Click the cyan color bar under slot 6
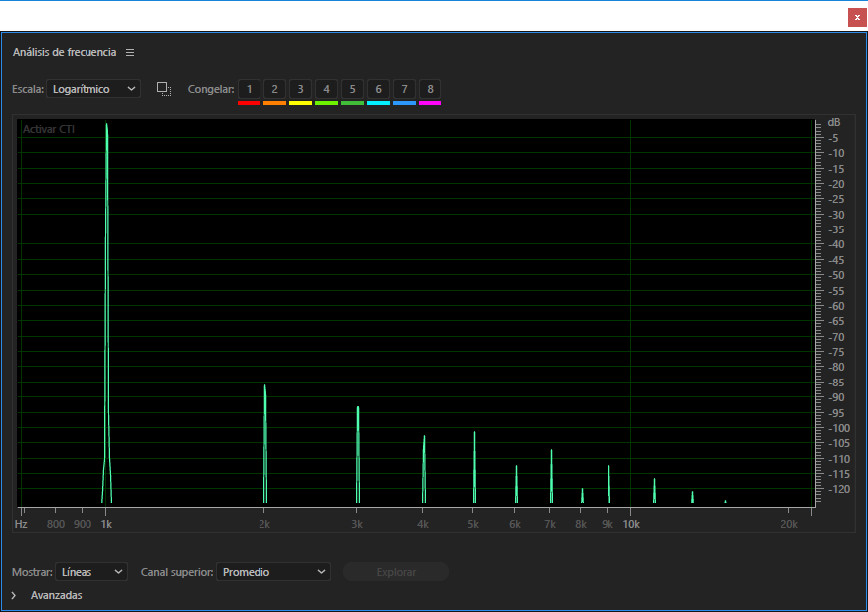The image size is (868, 612). (378, 103)
